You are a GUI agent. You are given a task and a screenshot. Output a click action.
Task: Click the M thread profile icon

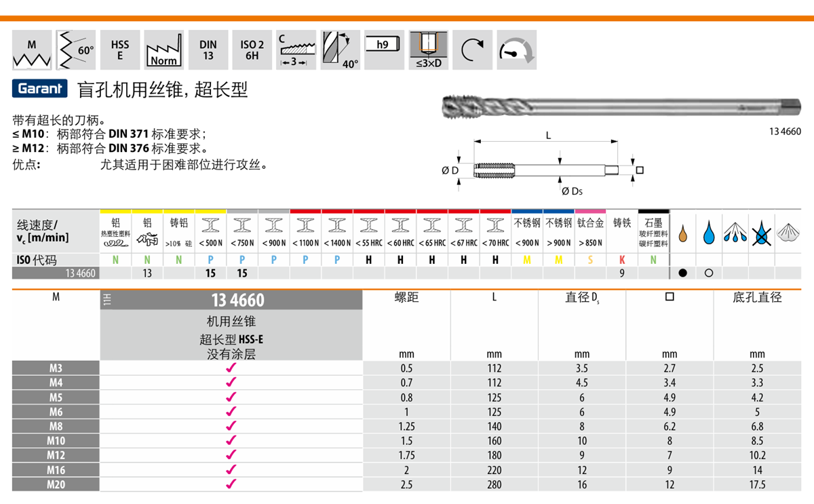[32, 50]
